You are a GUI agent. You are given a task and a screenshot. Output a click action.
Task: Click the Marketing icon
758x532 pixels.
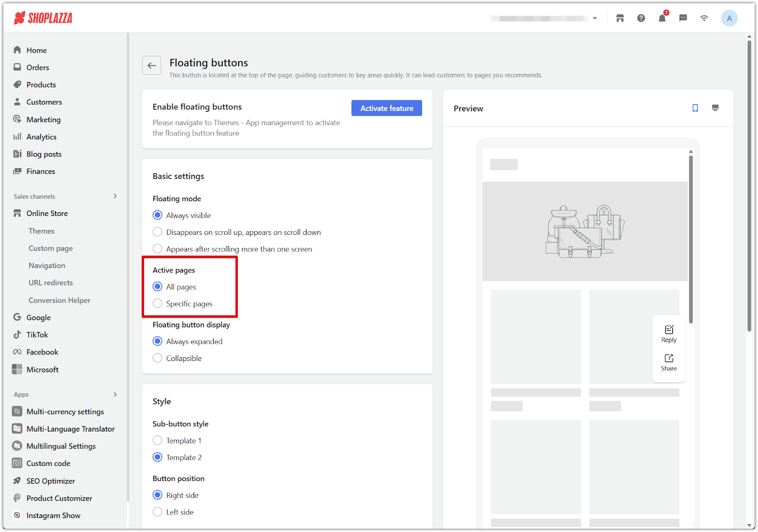[x=18, y=119]
